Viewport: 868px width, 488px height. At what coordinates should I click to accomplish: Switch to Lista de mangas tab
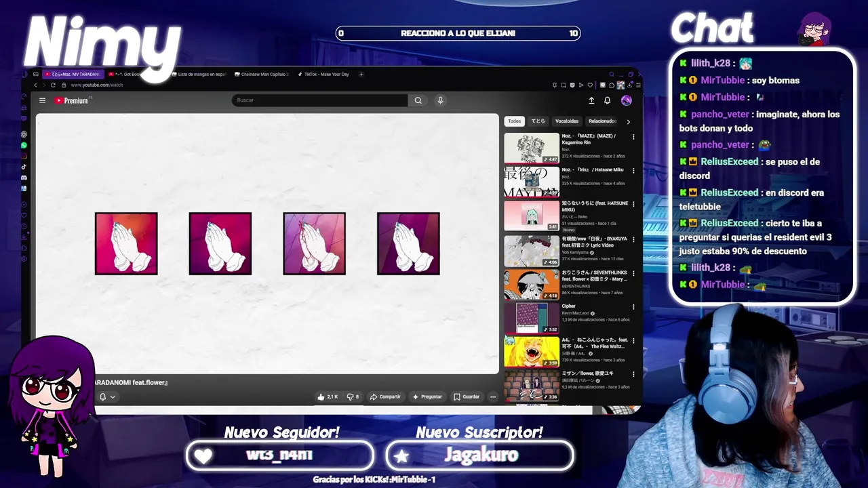click(x=199, y=74)
